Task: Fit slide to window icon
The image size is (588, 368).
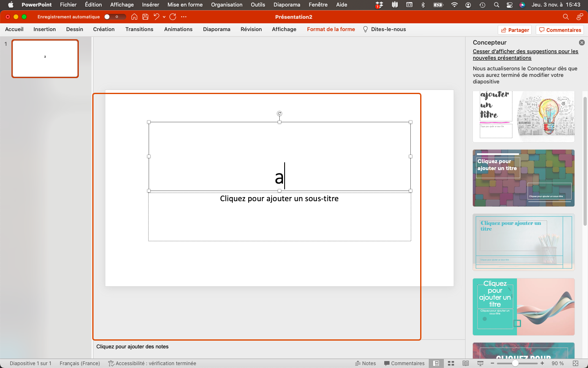Action: pyautogui.click(x=575, y=363)
